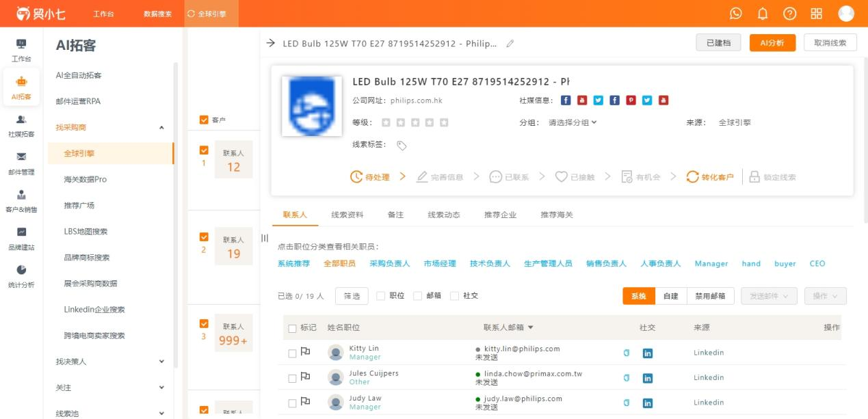Image resolution: width=868 pixels, height=419 pixels.
Task: Open the notification bell
Action: 763,14
